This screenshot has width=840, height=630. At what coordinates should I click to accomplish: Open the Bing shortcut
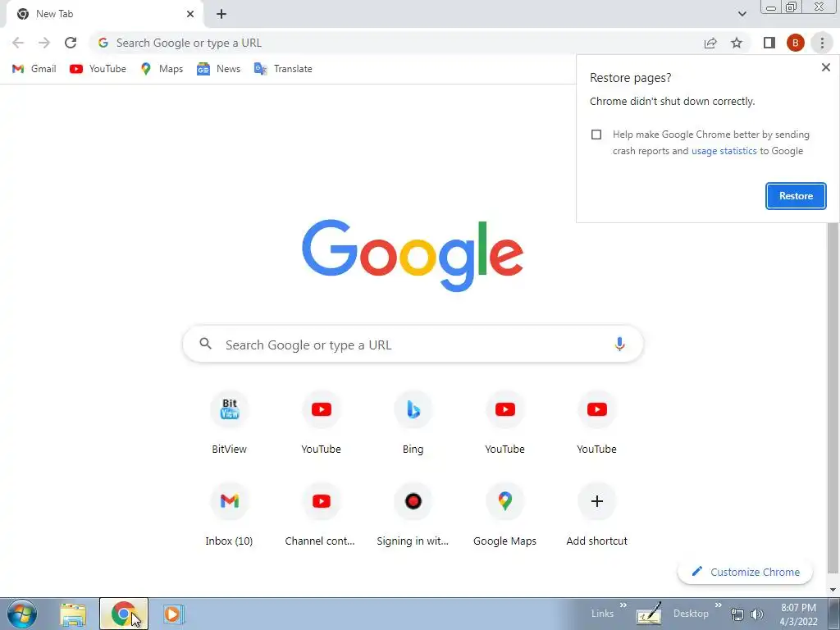pos(413,423)
